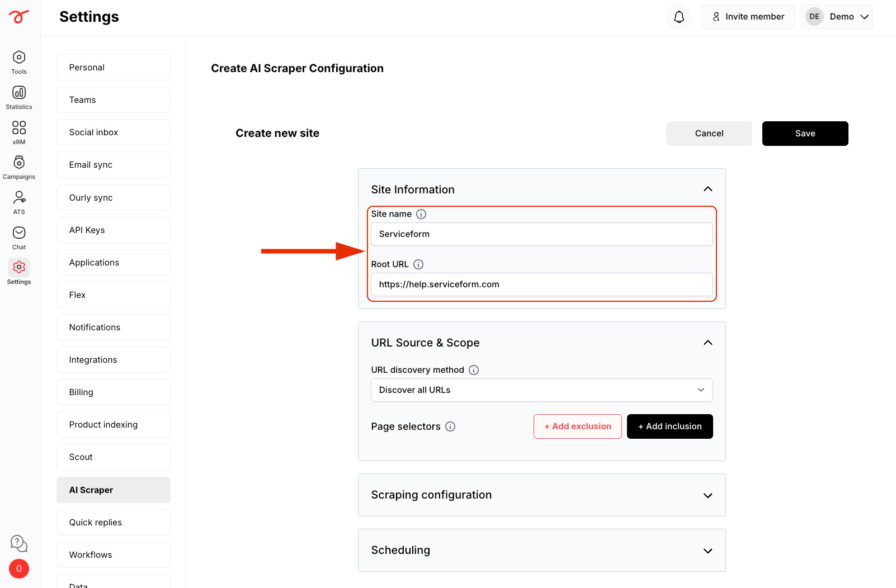Open API Keys settings
Screen dimensions: 896x588
pyautogui.click(x=114, y=230)
